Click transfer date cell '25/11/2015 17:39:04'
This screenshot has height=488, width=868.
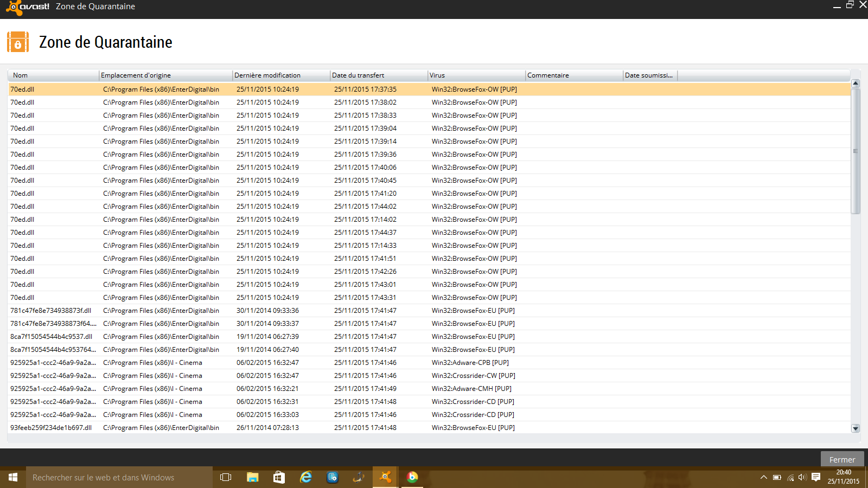coord(365,129)
